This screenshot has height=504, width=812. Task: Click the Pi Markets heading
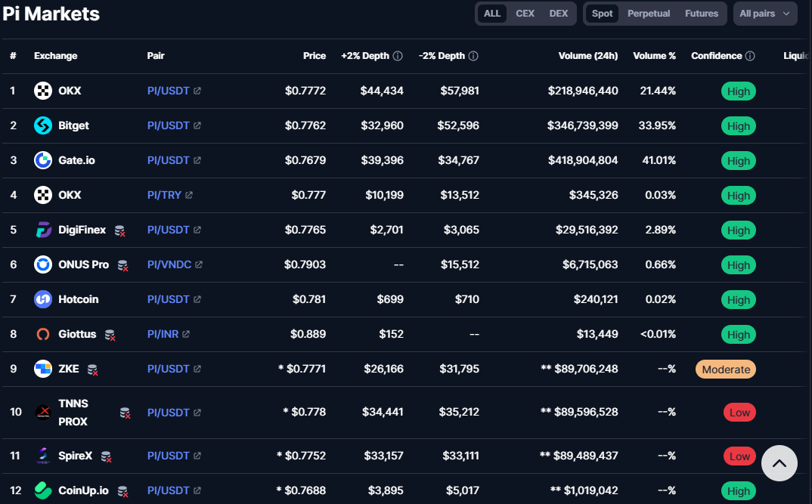click(x=51, y=14)
